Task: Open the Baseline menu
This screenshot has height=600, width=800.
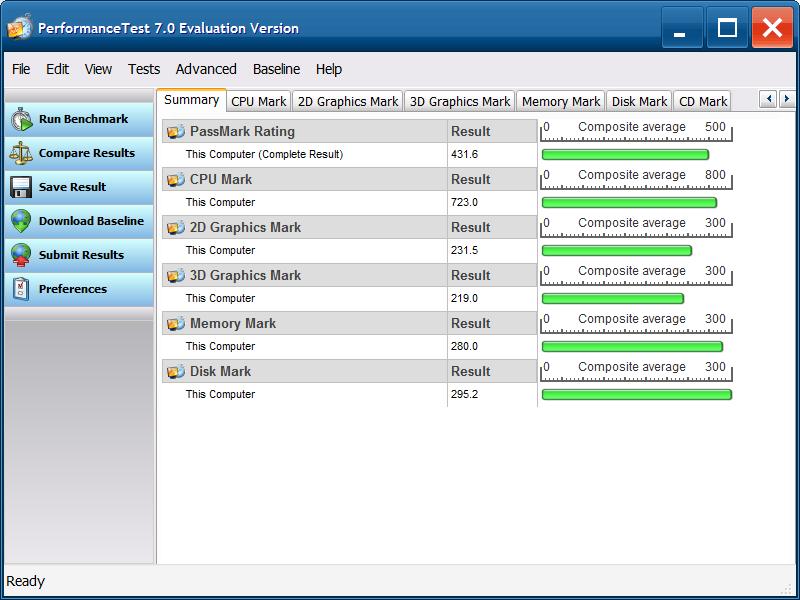Action: tap(277, 69)
